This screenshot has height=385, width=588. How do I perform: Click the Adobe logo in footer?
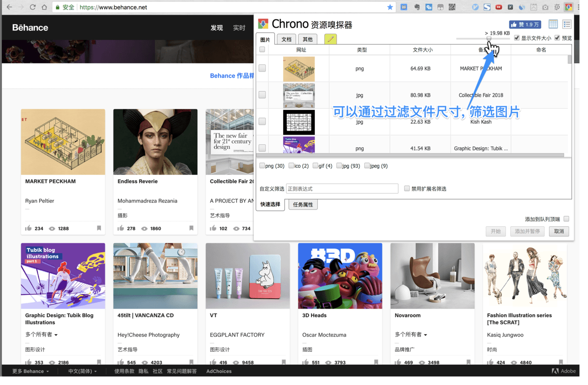(563, 371)
